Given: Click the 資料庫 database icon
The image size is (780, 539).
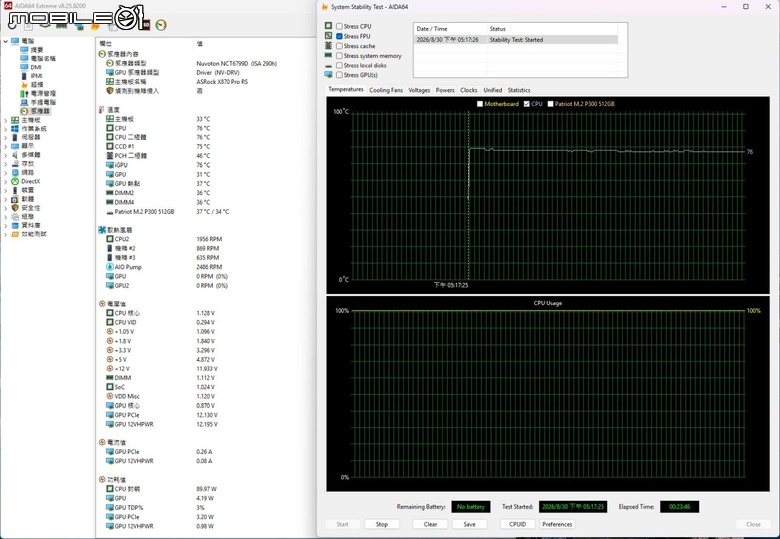Looking at the screenshot, I should pyautogui.click(x=15, y=225).
